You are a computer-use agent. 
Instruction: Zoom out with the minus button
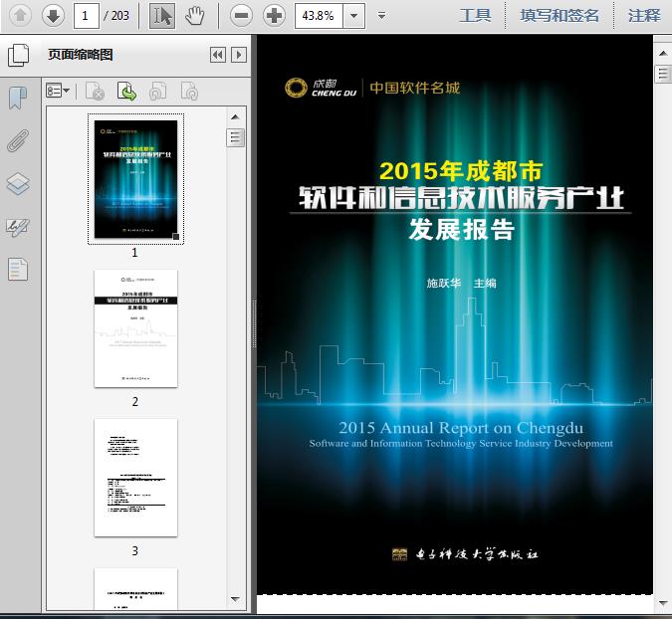tap(241, 16)
